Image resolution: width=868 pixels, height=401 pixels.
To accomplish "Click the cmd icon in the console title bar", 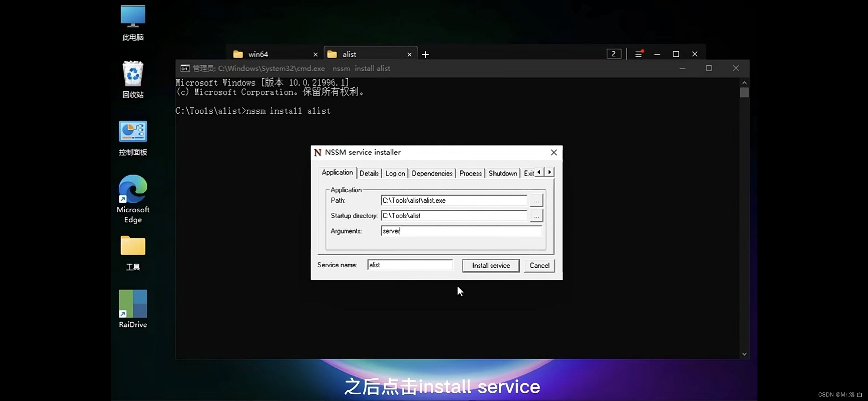I will (x=185, y=69).
